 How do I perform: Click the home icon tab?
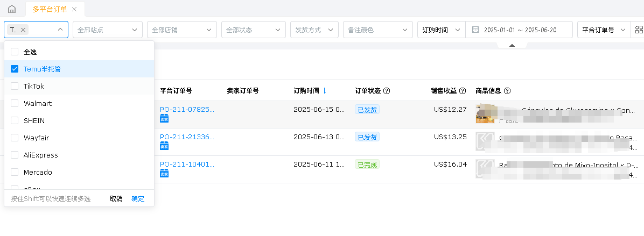pos(12,9)
